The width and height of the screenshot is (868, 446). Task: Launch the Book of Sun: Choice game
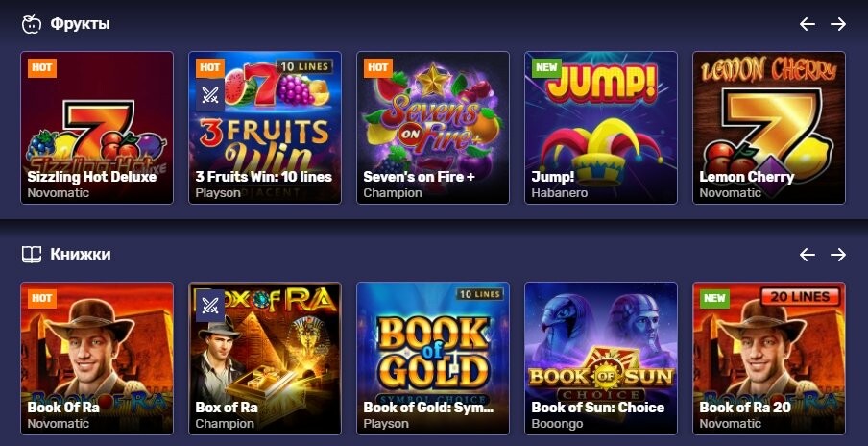[601, 359]
